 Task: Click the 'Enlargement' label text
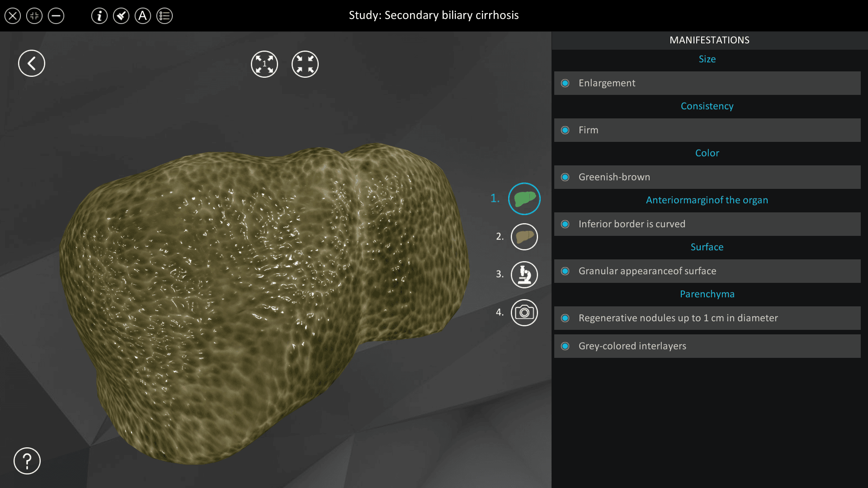(607, 83)
